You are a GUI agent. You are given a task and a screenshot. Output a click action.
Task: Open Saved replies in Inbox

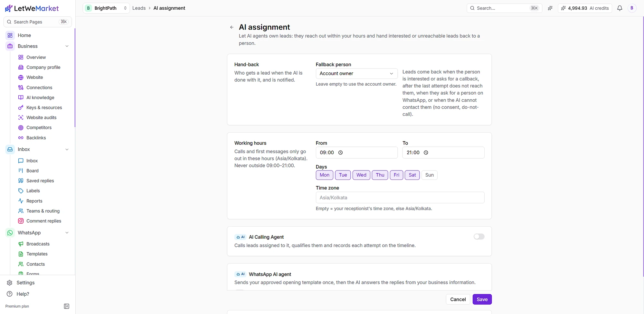40,181
